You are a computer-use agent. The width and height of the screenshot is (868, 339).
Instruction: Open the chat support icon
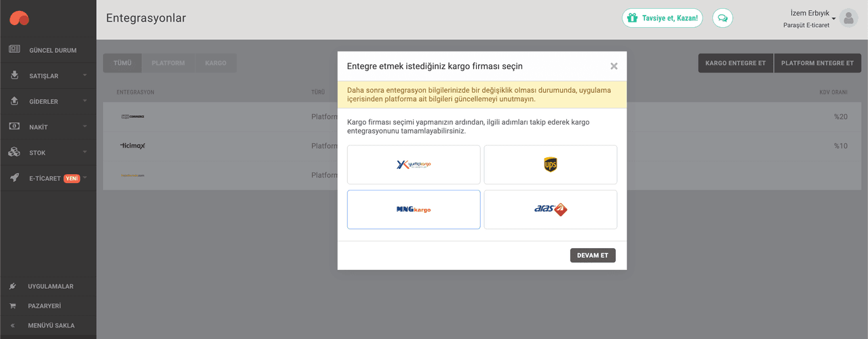click(x=723, y=18)
